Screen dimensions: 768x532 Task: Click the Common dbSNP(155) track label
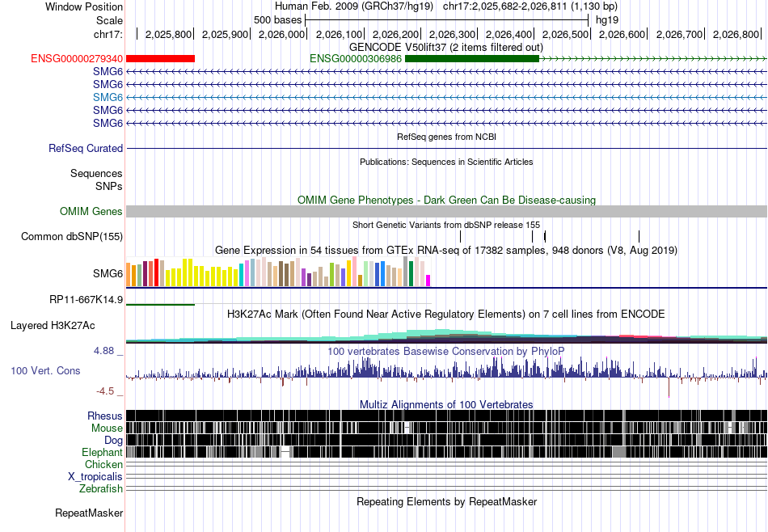(x=72, y=237)
